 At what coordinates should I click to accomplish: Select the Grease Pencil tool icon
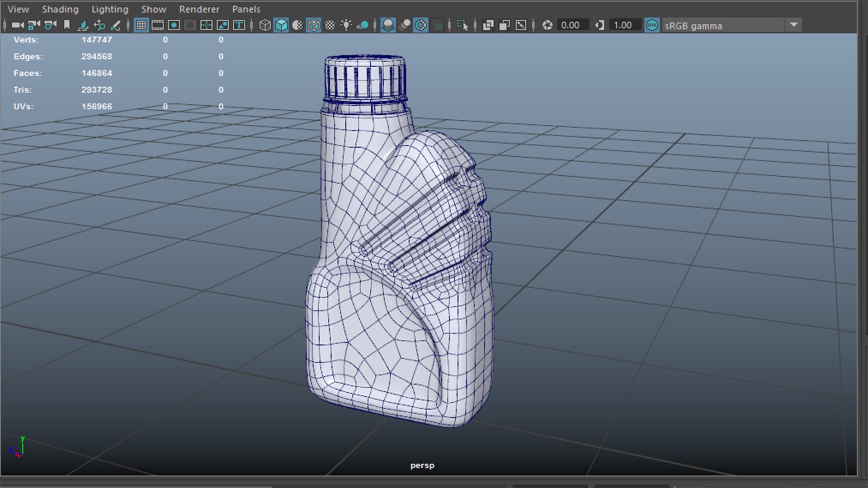click(x=116, y=25)
